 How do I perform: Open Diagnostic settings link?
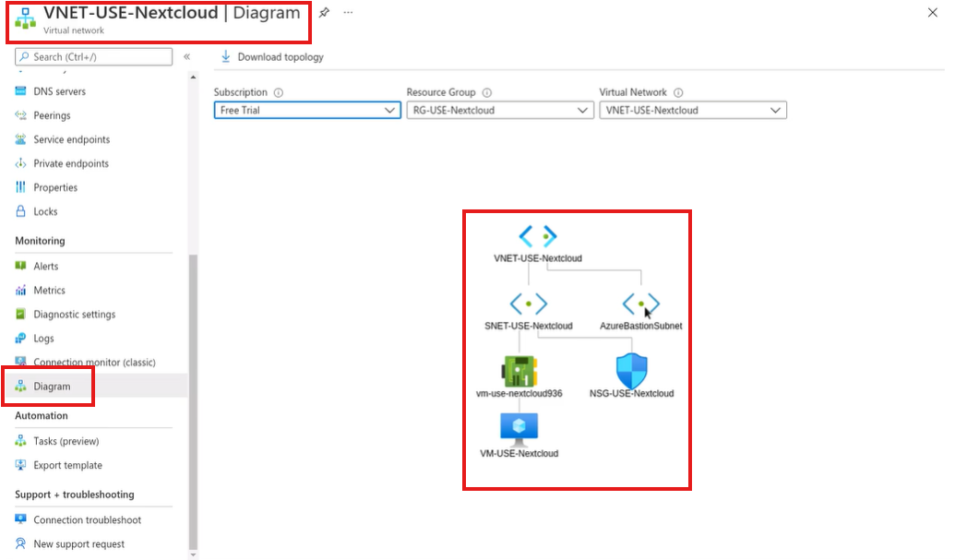pos(75,314)
